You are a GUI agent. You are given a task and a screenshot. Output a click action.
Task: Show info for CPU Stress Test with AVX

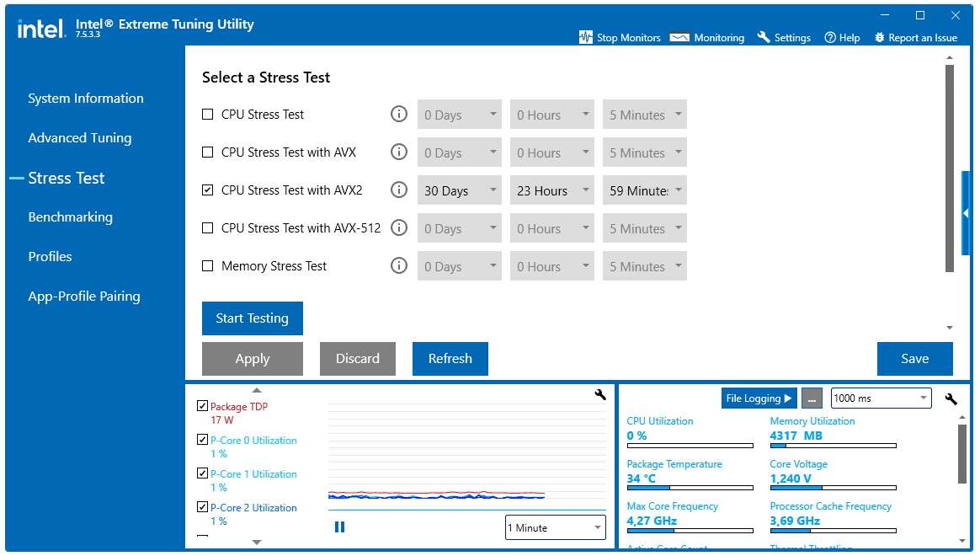tap(399, 152)
